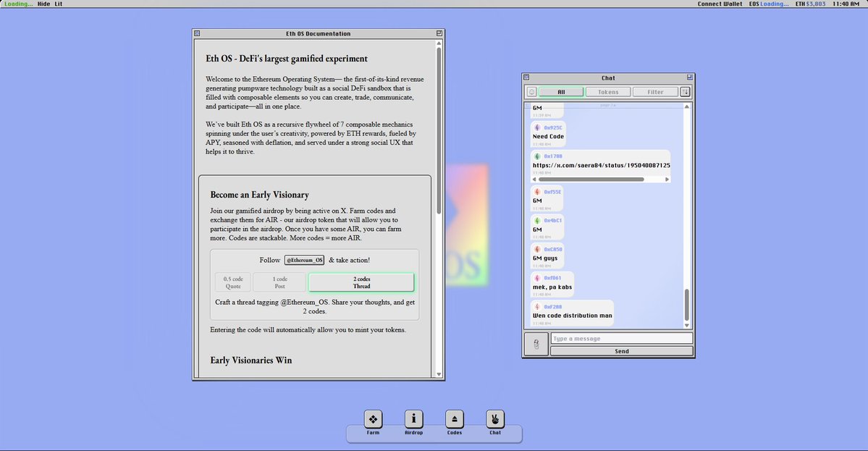Click the Chat window vertical scrollbar thumb
The width and height of the screenshot is (868, 451).
(x=687, y=305)
